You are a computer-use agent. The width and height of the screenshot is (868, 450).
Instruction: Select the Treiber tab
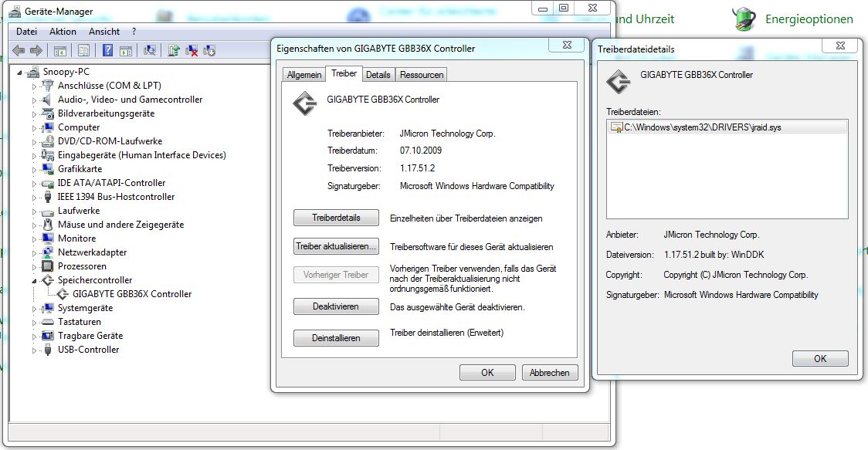(x=344, y=73)
